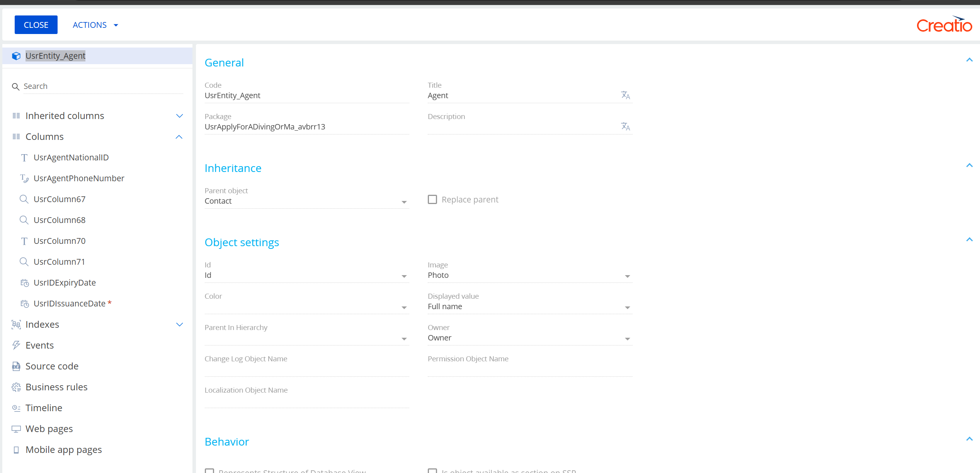Viewport: 980px width, 473px height.
Task: Select the UsrColumn71 column
Action: [x=59, y=262]
